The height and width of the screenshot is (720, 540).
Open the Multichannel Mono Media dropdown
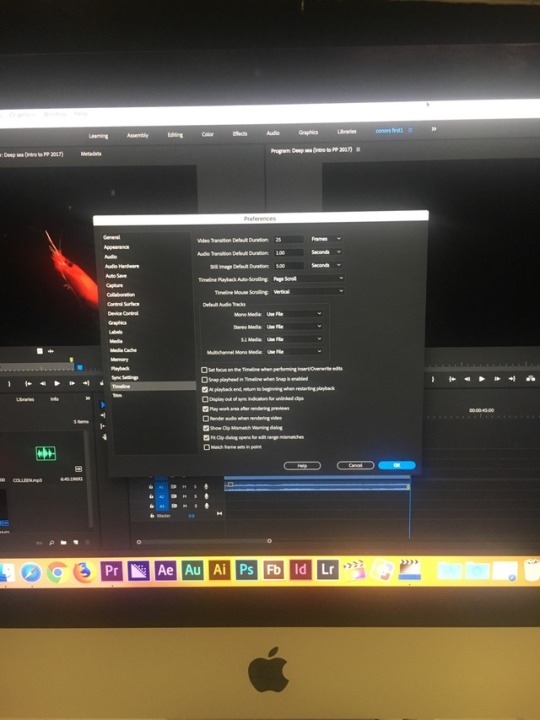tap(294, 352)
